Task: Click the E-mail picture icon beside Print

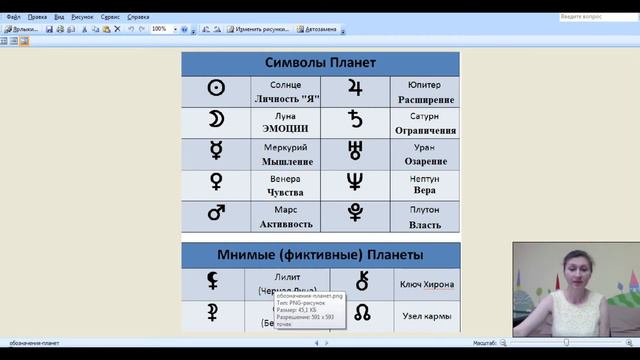Action: point(71,29)
